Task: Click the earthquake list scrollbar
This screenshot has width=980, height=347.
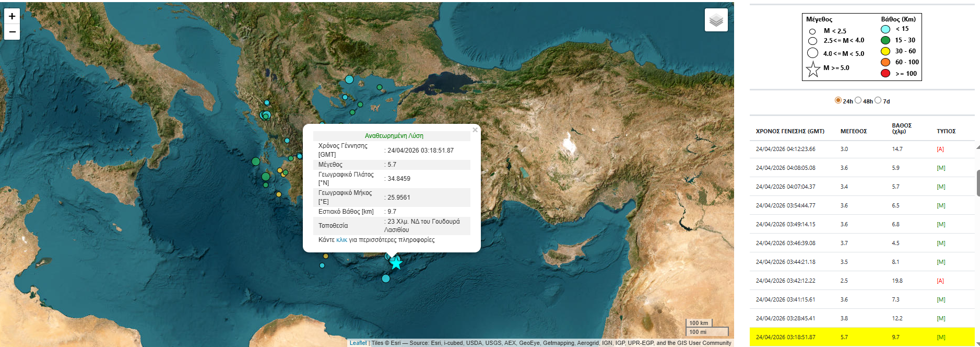Action: point(977,183)
